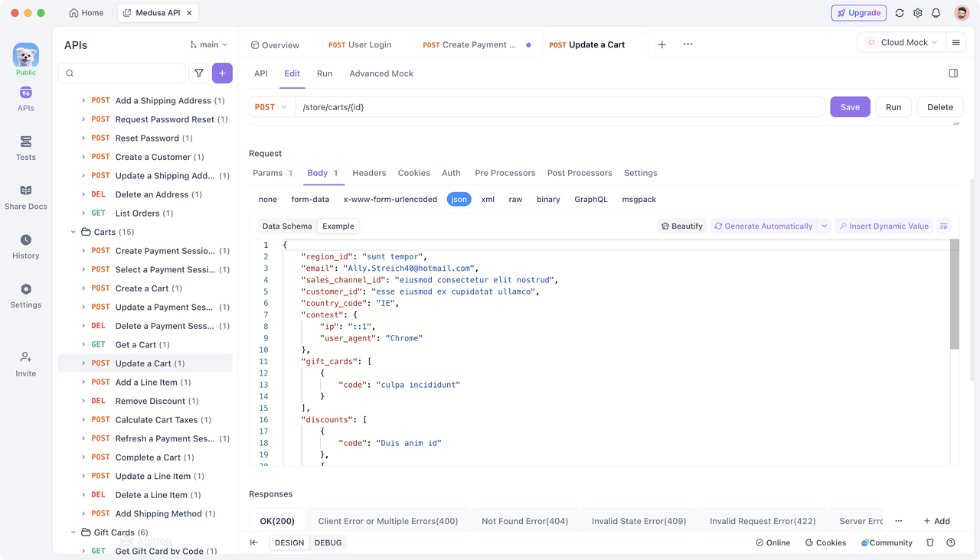Select the msgpack body type
This screenshot has width=980, height=560.
(x=639, y=199)
